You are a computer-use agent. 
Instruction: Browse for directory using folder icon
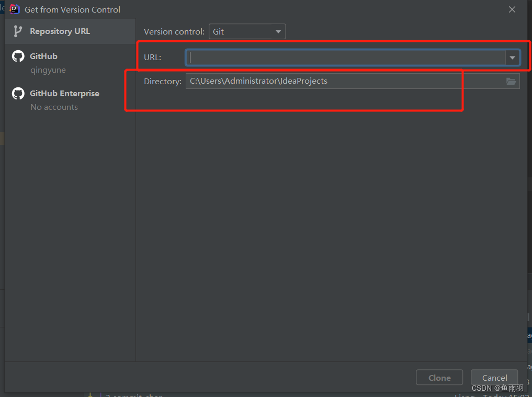[511, 81]
